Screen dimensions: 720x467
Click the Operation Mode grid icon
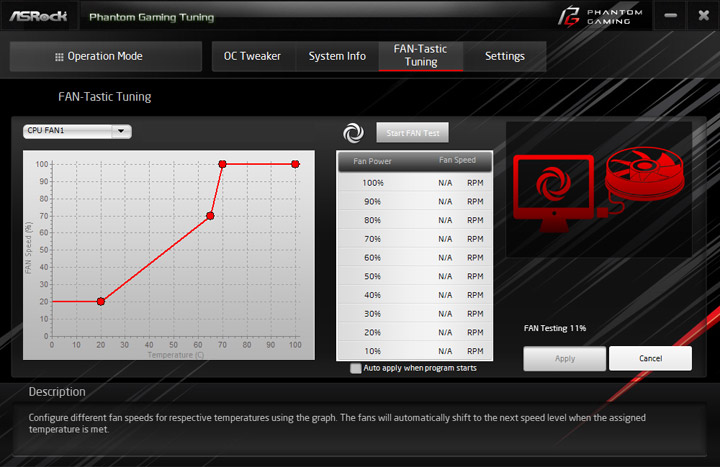click(x=59, y=57)
